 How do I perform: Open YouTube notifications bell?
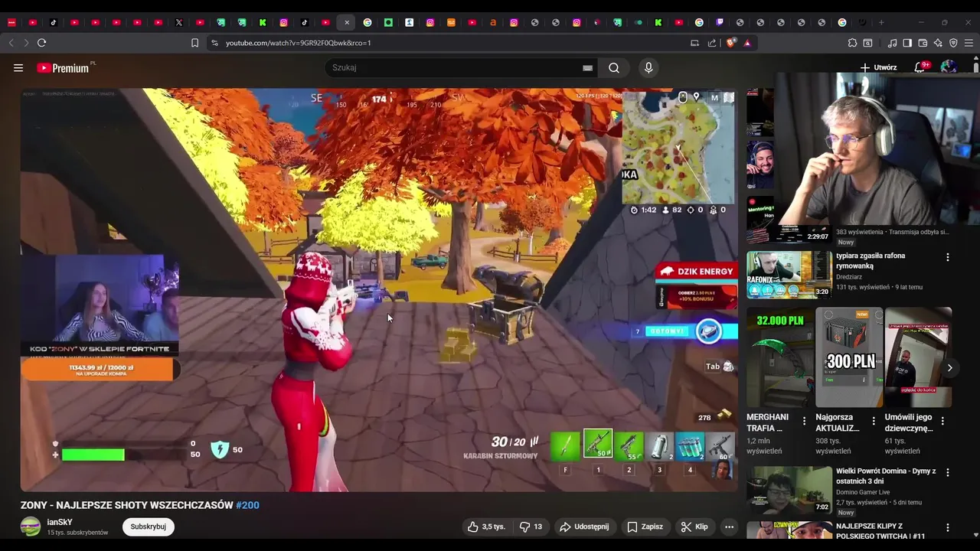coord(921,67)
